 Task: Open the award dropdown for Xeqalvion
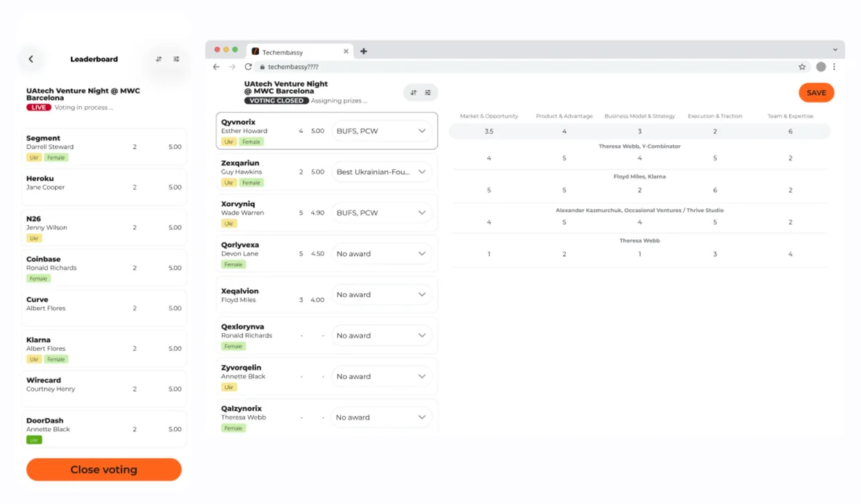pos(381,294)
